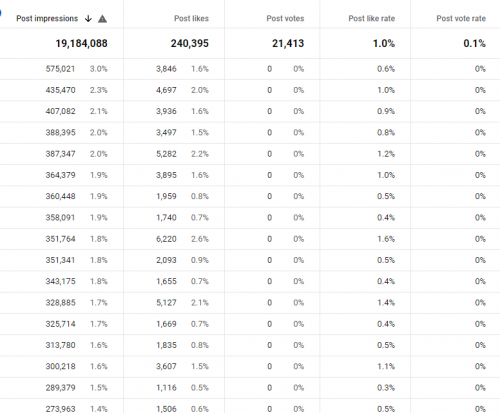Select row with 575,021 impressions
This screenshot has width=500, height=413.
(250, 69)
